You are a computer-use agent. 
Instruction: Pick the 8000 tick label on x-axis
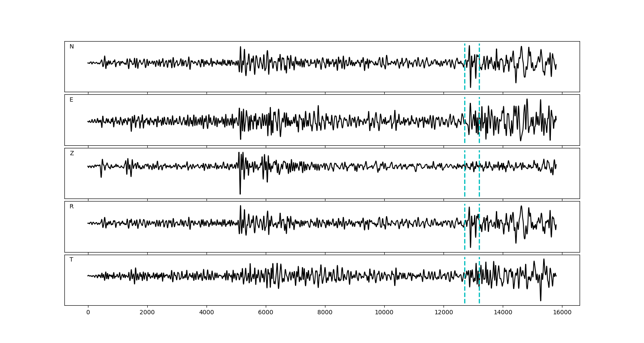[325, 313]
